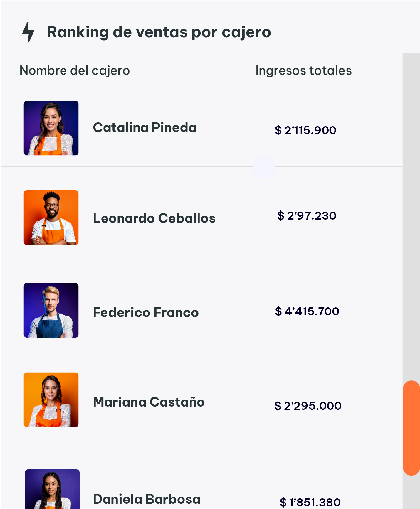Click the lightning bolt ranking icon

tap(28, 32)
